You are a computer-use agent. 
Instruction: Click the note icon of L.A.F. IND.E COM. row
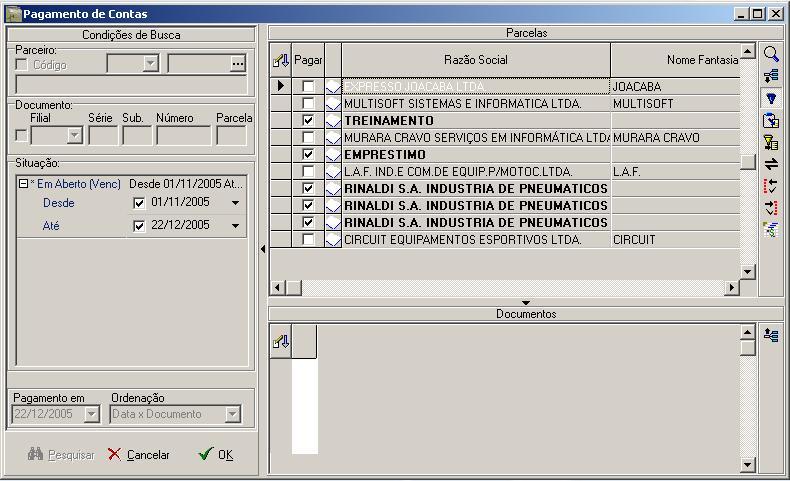(333, 172)
